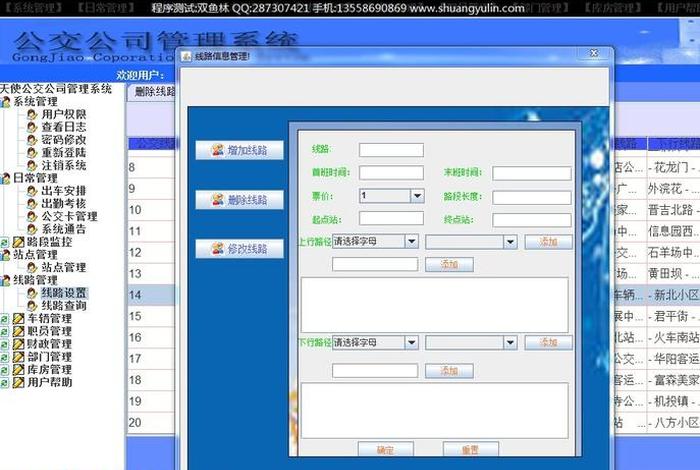Click the 末班时间 input field
The height and width of the screenshot is (470, 700).
pyautogui.click(x=532, y=173)
